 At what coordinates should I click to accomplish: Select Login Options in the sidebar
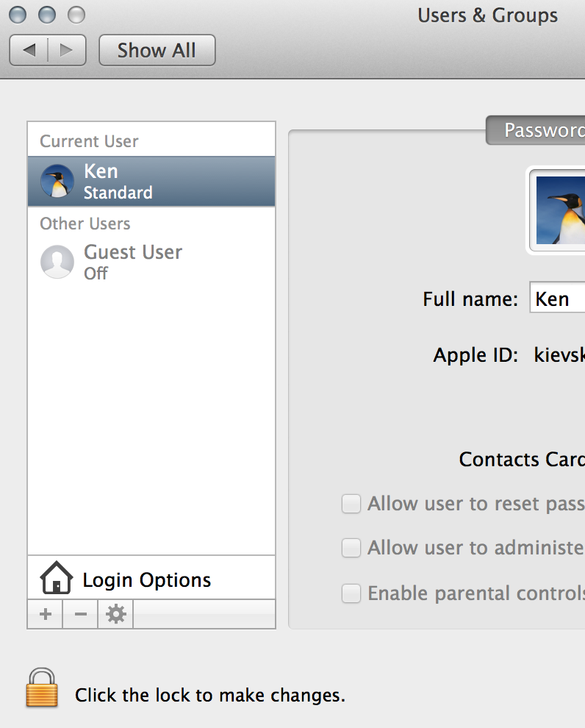coord(147,579)
